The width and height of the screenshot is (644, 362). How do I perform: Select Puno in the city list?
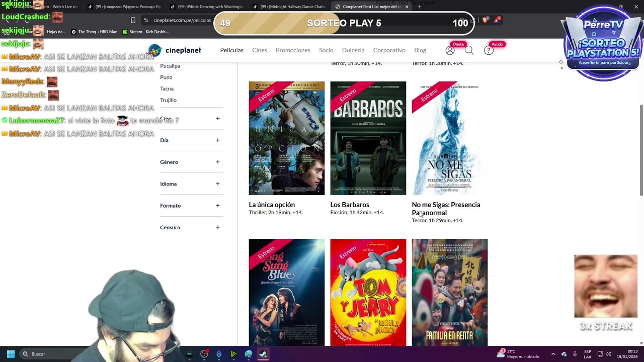tap(166, 77)
